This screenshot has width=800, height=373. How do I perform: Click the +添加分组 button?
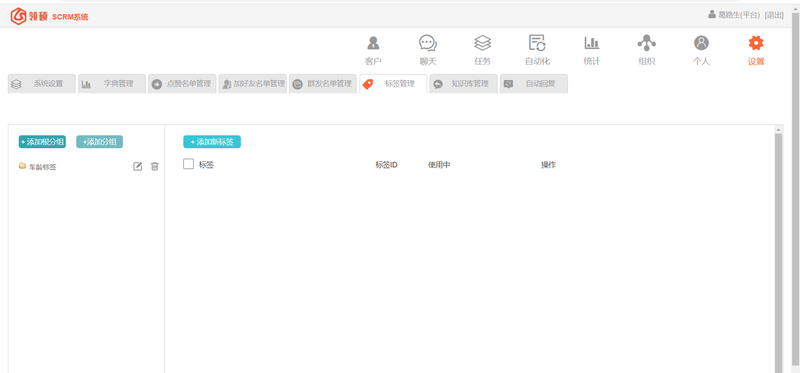[99, 142]
